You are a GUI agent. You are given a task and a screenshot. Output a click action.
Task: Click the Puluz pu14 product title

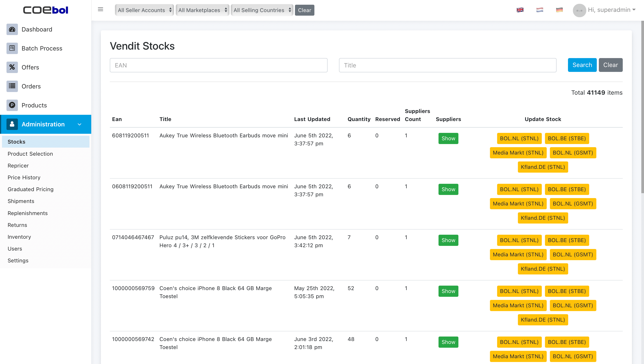pos(222,241)
